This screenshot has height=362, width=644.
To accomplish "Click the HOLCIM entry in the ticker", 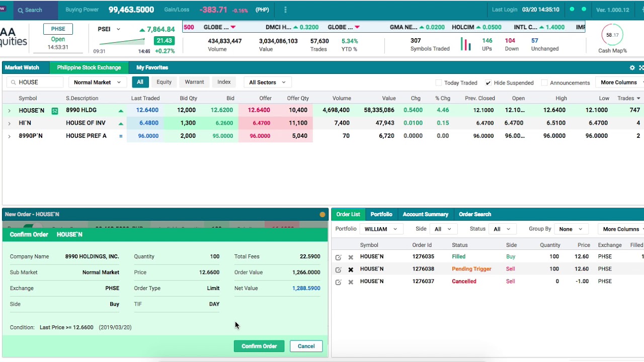I will point(476,27).
